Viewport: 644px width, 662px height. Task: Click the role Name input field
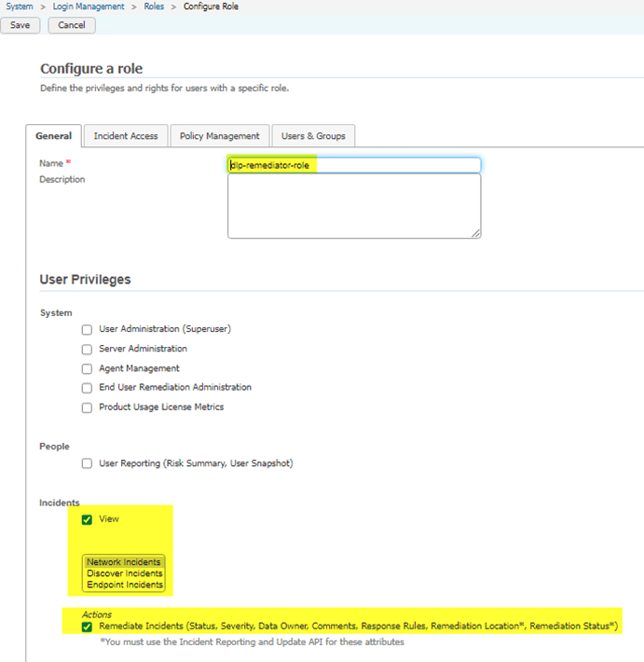[x=354, y=165]
